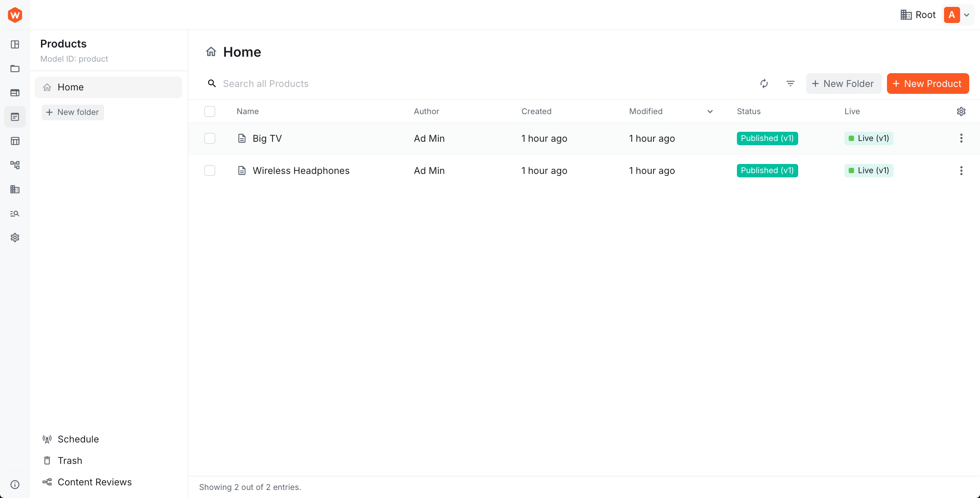Click the New Product button

click(928, 84)
